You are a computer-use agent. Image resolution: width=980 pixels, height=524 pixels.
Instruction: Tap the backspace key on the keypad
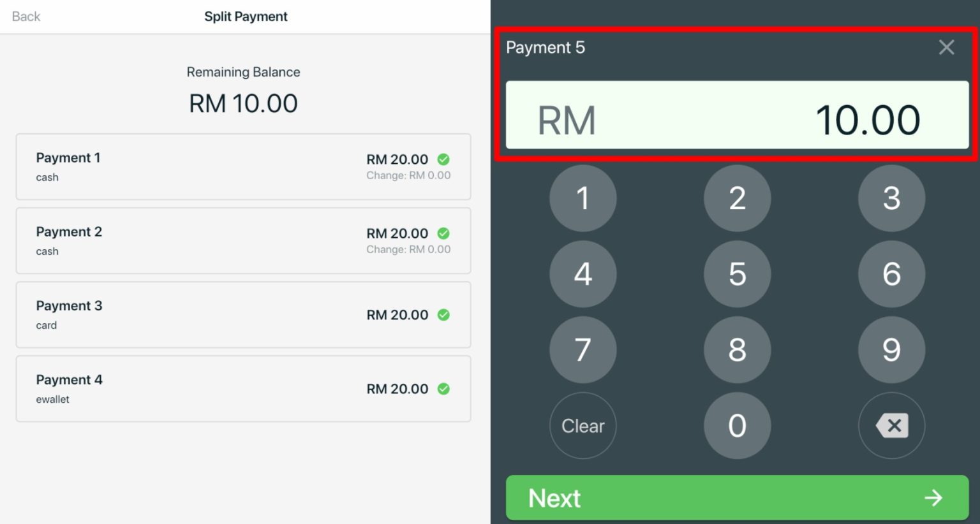[891, 426]
